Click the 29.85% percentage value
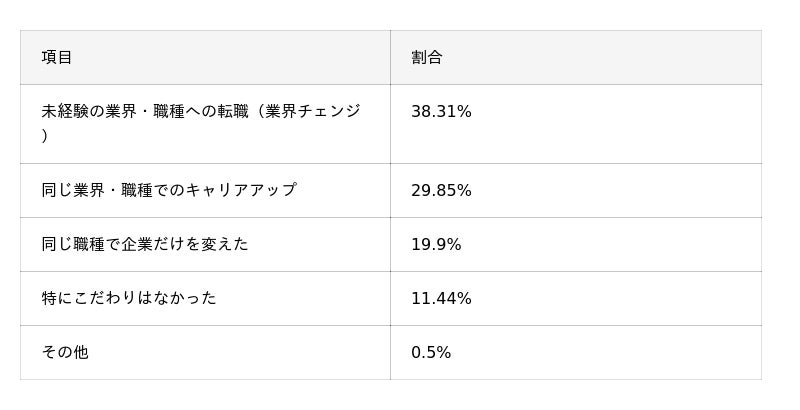 [x=441, y=190]
